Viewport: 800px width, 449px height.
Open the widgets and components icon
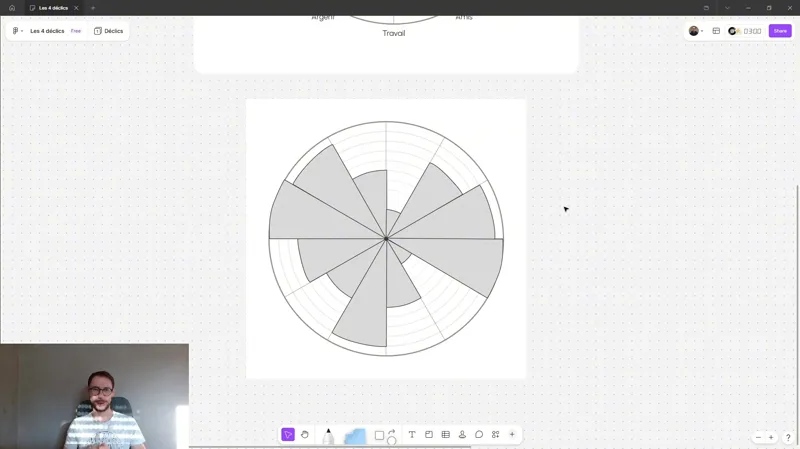495,434
